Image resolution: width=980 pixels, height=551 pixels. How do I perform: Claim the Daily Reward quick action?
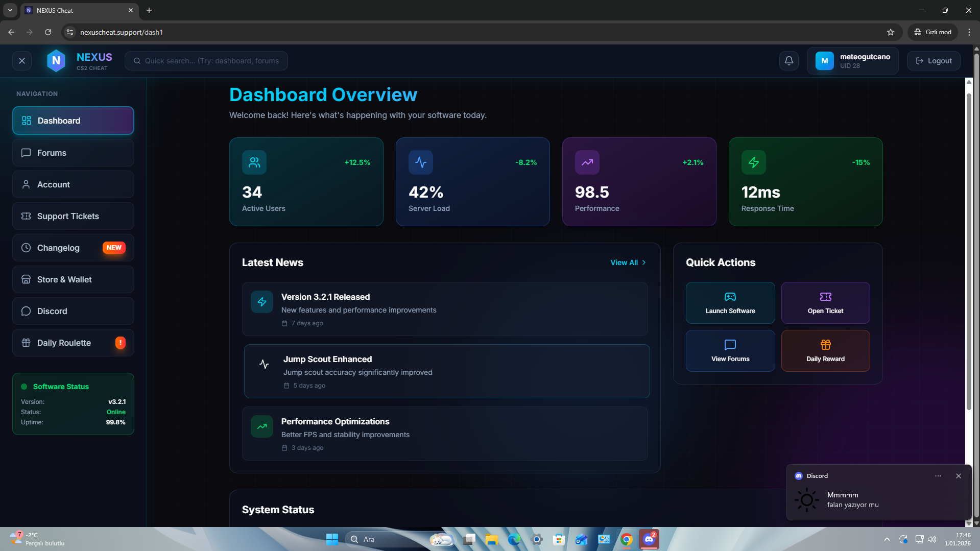(x=825, y=351)
